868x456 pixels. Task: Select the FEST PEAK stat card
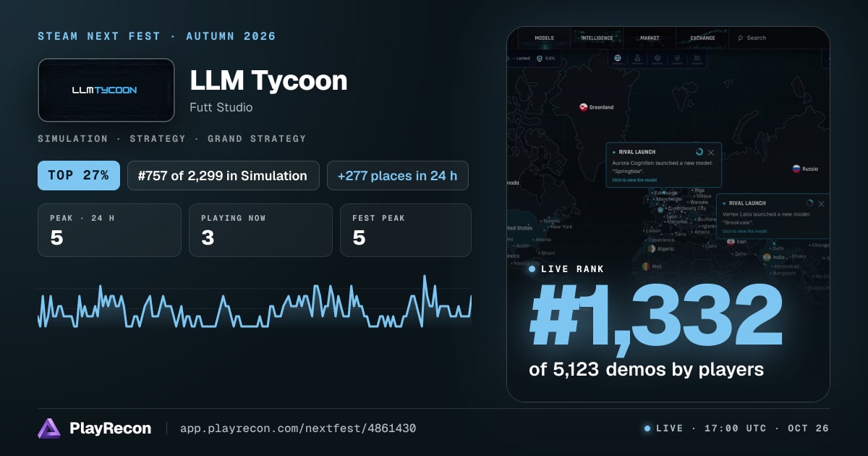pyautogui.click(x=406, y=230)
